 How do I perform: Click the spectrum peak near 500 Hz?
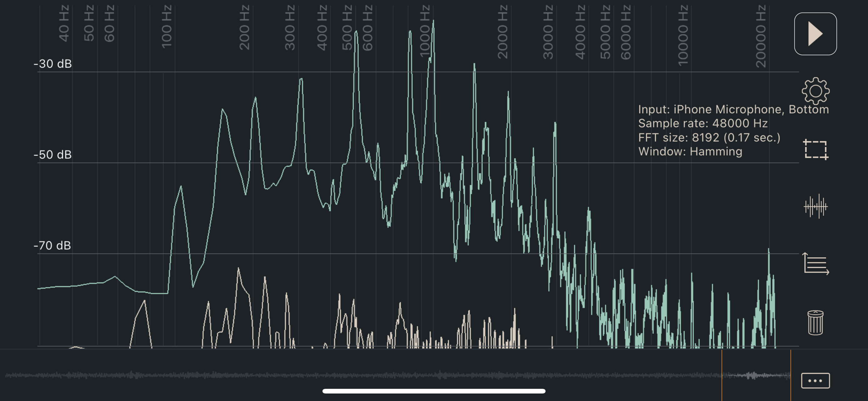(356, 34)
